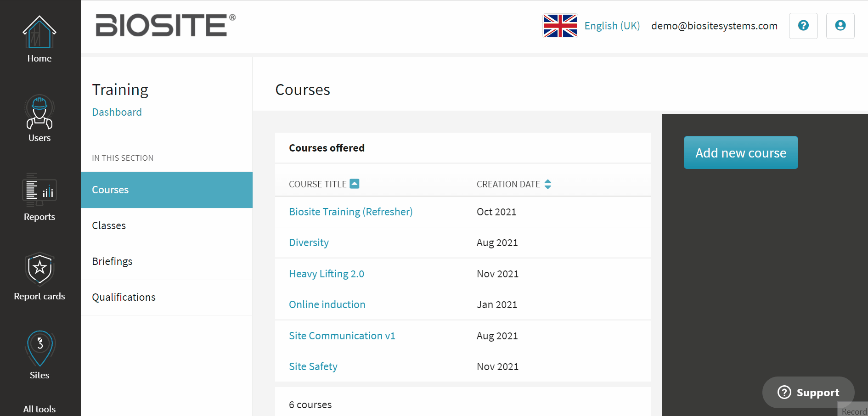Image resolution: width=868 pixels, height=416 pixels.
Task: Click the demo@biositesystems.com account email
Action: (x=714, y=26)
